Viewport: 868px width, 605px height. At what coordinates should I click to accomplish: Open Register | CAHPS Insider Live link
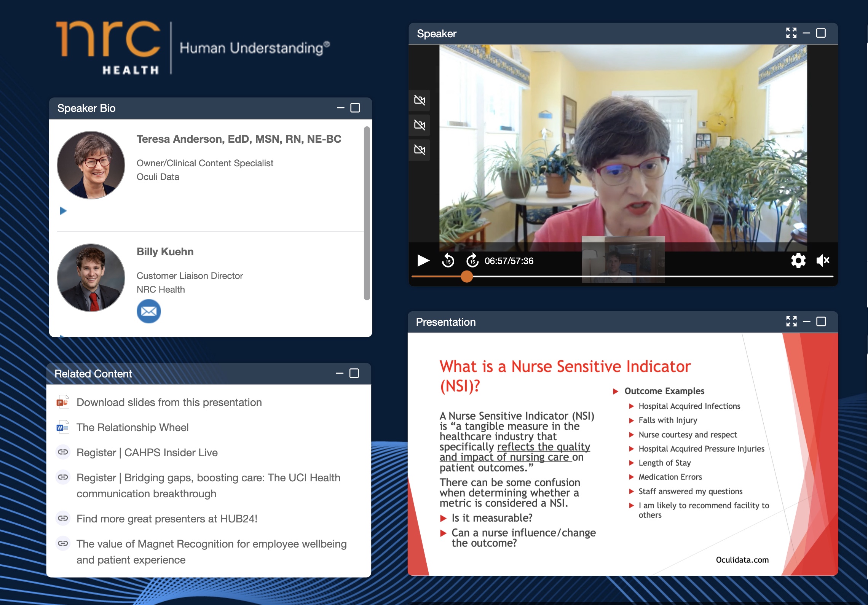[x=147, y=452]
